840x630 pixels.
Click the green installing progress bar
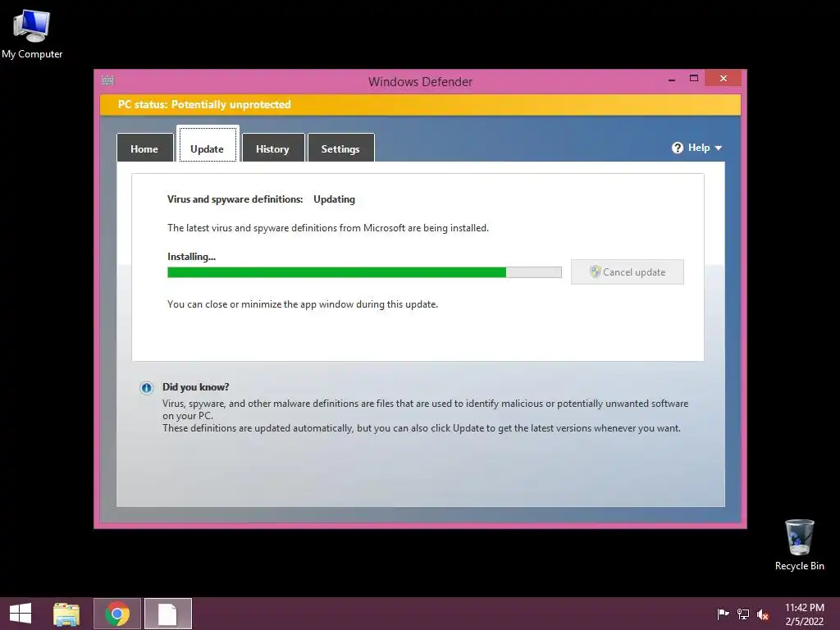(364, 272)
